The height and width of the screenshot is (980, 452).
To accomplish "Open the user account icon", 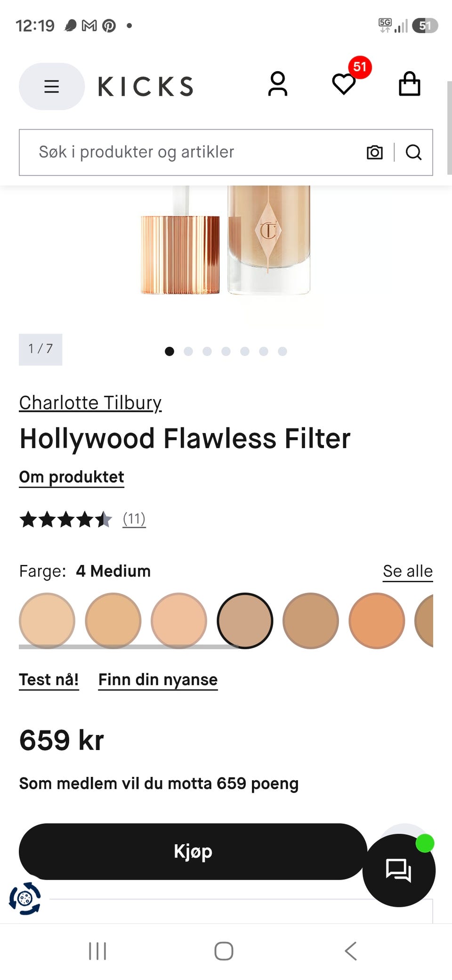I will (278, 84).
